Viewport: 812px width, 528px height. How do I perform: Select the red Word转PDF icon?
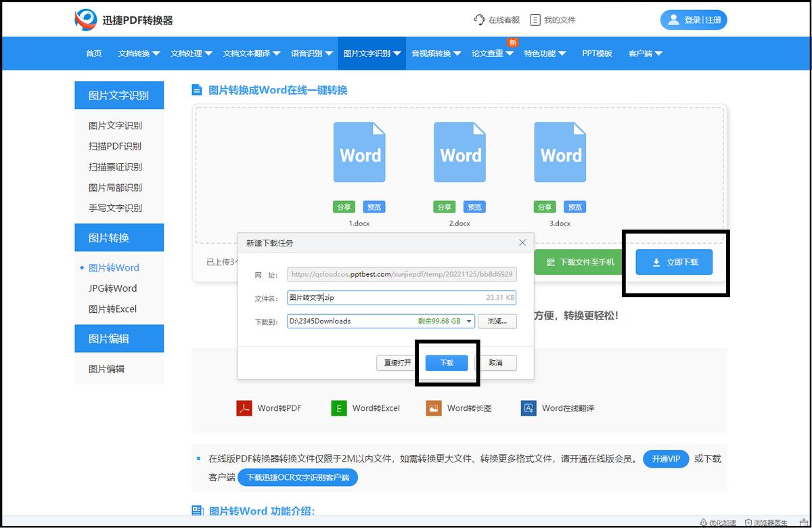pyautogui.click(x=245, y=408)
